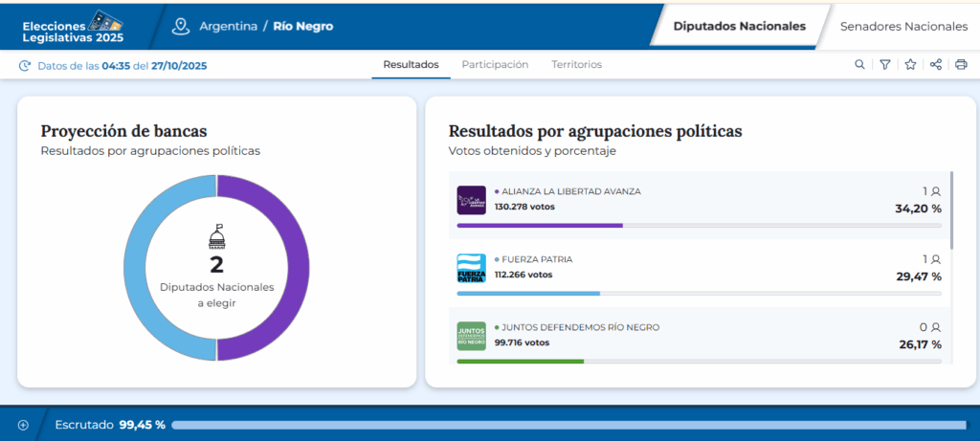
Task: Click the data refresh clock icon
Action: [x=25, y=66]
